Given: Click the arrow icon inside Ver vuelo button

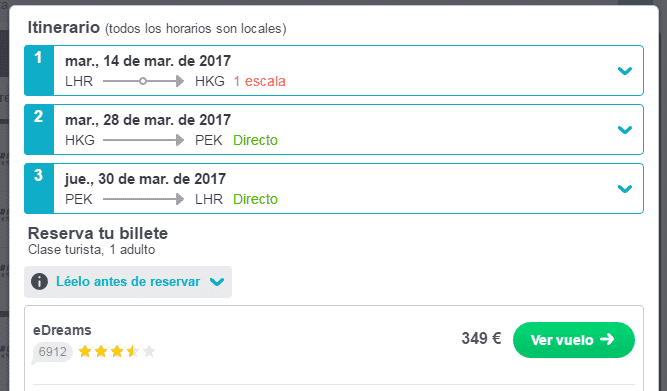Looking at the screenshot, I should 607,339.
